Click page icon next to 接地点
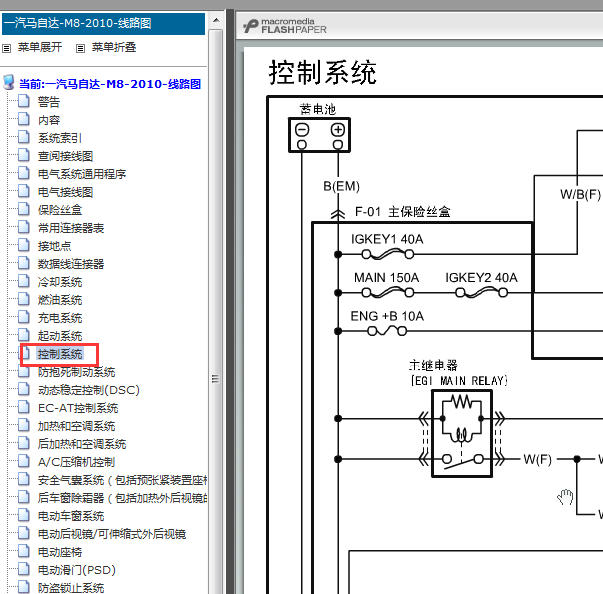 tap(24, 245)
